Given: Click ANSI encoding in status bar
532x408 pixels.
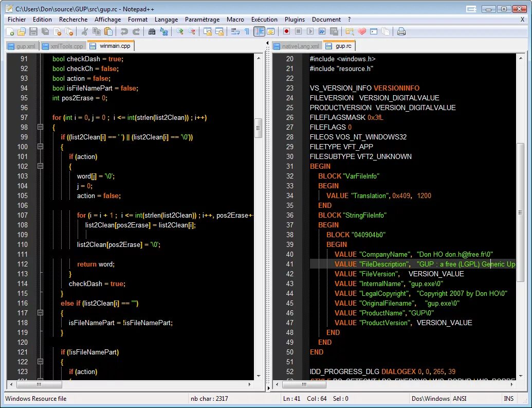Looking at the screenshot, I should [460, 399].
